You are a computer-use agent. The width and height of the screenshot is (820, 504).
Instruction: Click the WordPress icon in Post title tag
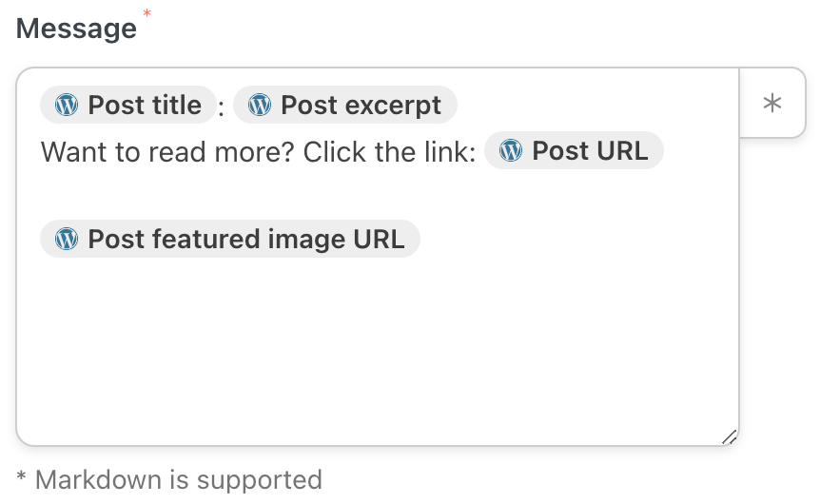pyautogui.click(x=67, y=105)
